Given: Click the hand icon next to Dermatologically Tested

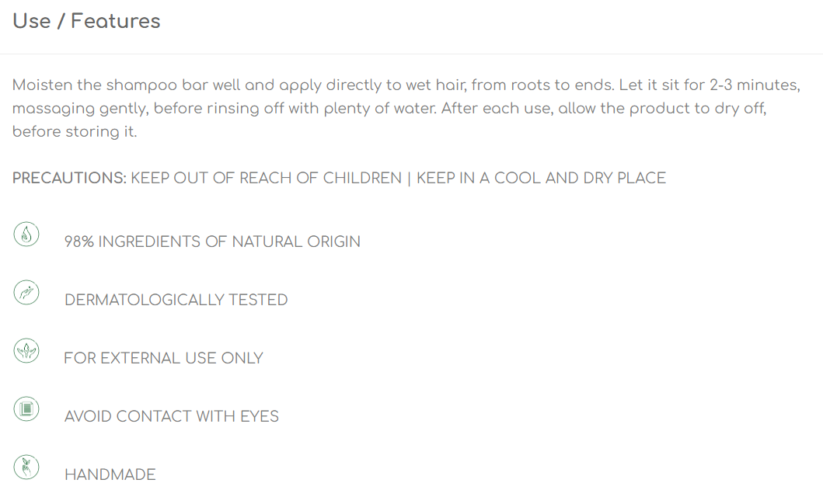Looking at the screenshot, I should point(26,293).
